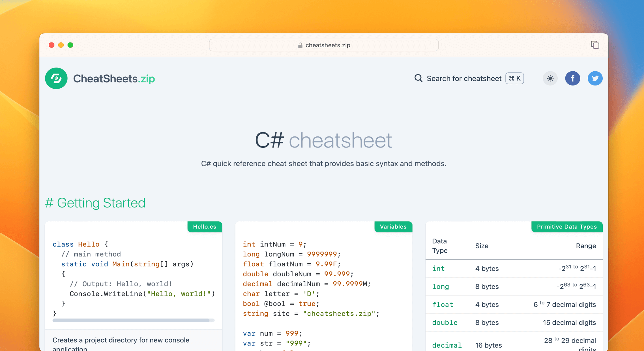
Task: Open the Facebook page icon
Action: click(573, 78)
